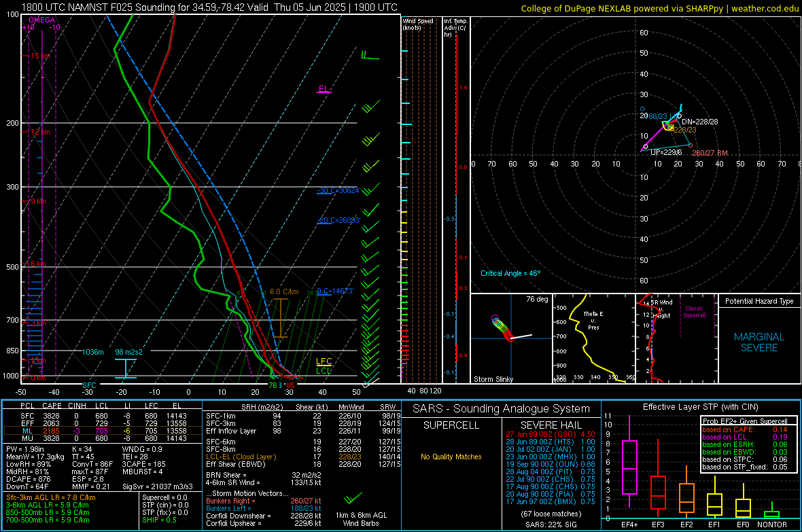Select the Eff Shear (EBWD) row

point(303,465)
